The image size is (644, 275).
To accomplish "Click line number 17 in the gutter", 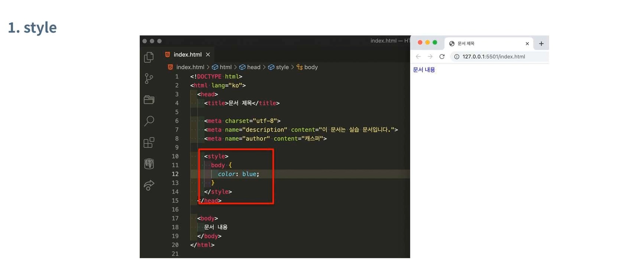I will [x=175, y=218].
